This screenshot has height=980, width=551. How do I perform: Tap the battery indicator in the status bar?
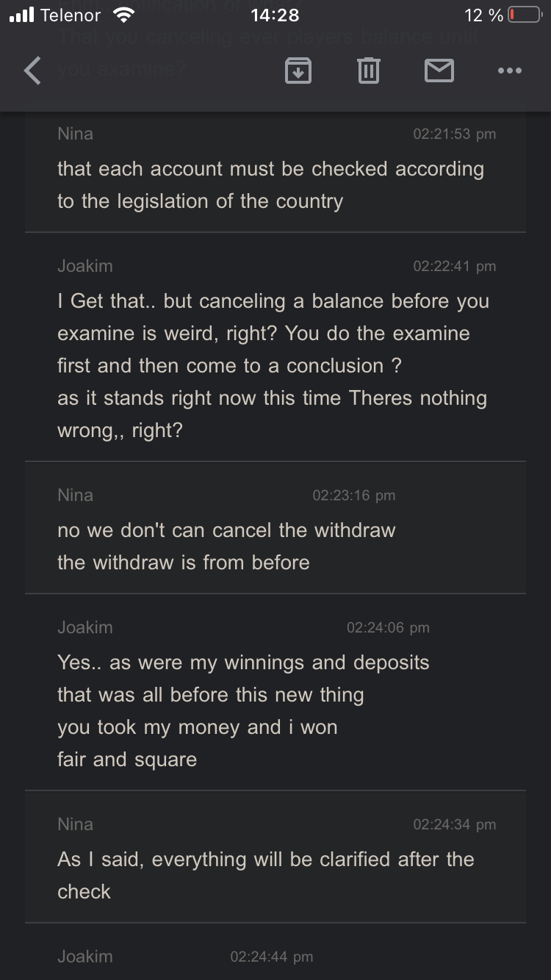(x=525, y=15)
